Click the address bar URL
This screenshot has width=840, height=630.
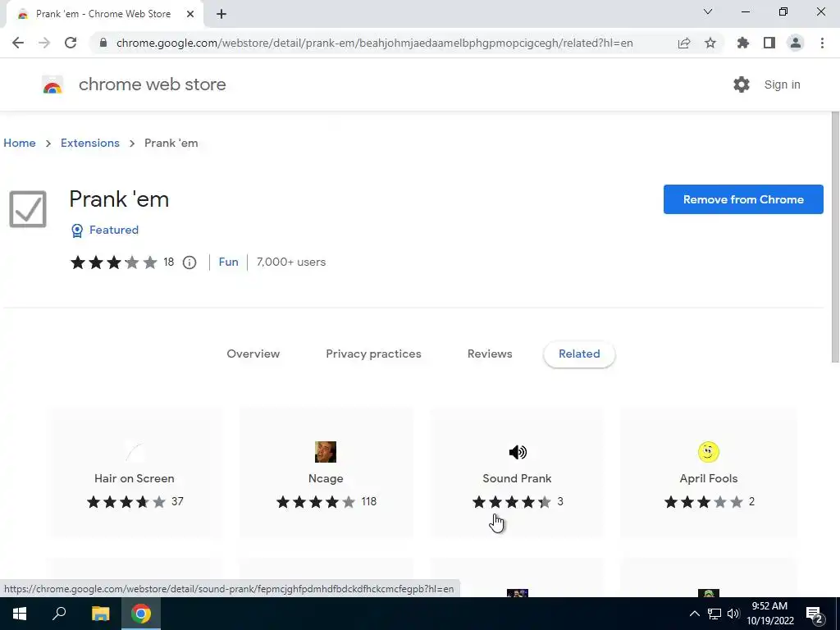tap(374, 43)
